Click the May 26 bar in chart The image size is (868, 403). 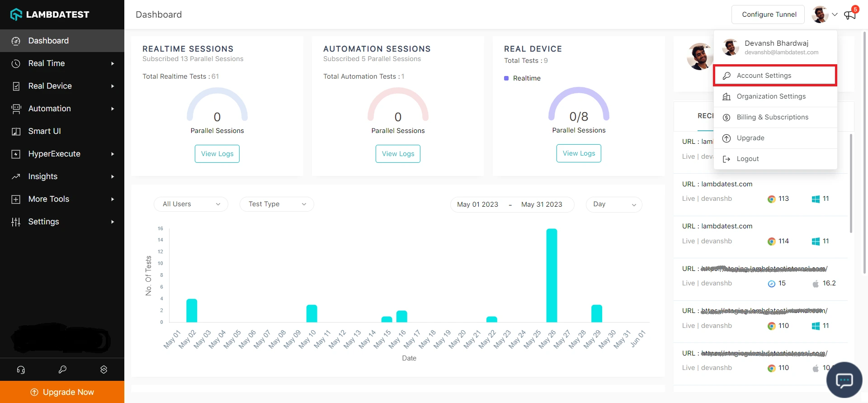click(x=552, y=275)
